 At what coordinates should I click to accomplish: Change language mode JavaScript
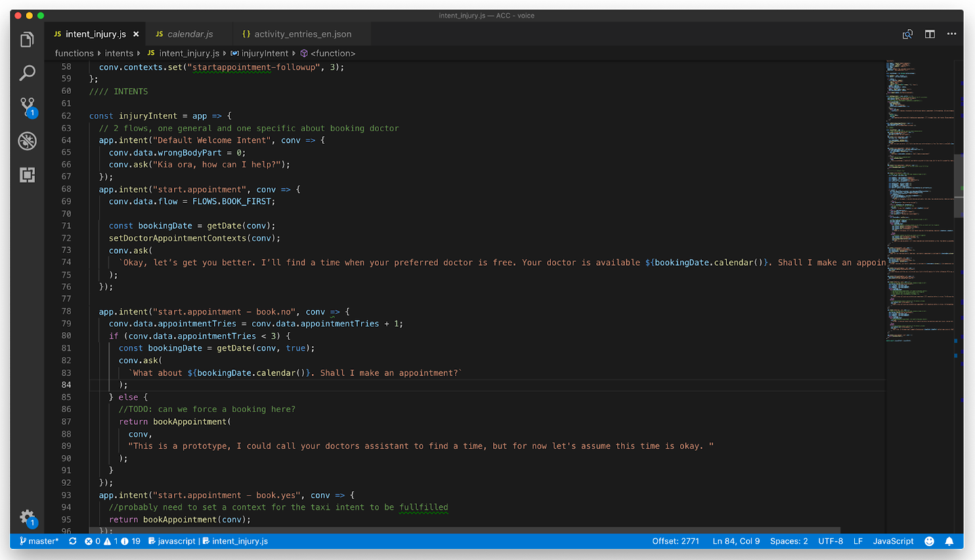(893, 541)
